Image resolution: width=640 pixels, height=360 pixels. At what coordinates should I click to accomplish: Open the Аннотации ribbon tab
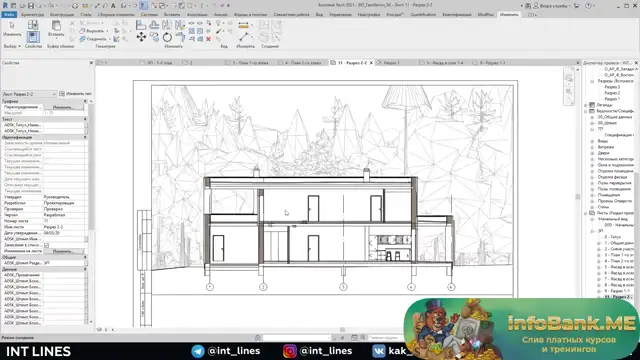click(197, 14)
